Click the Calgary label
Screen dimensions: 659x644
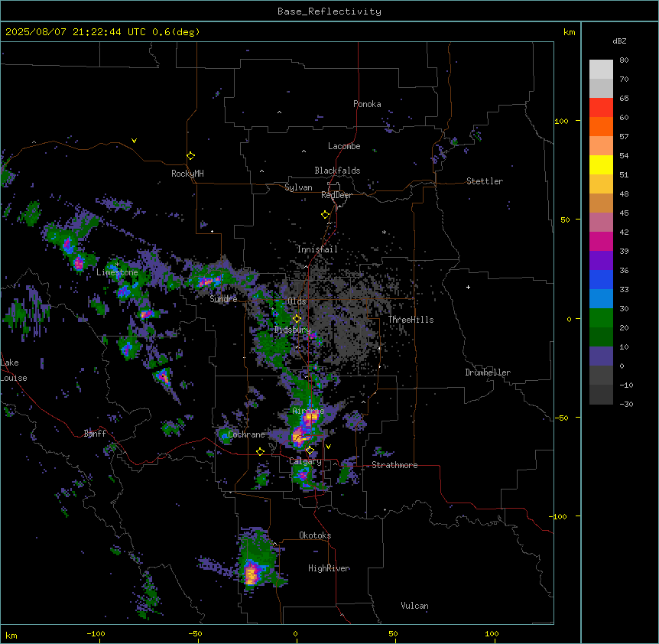click(305, 461)
